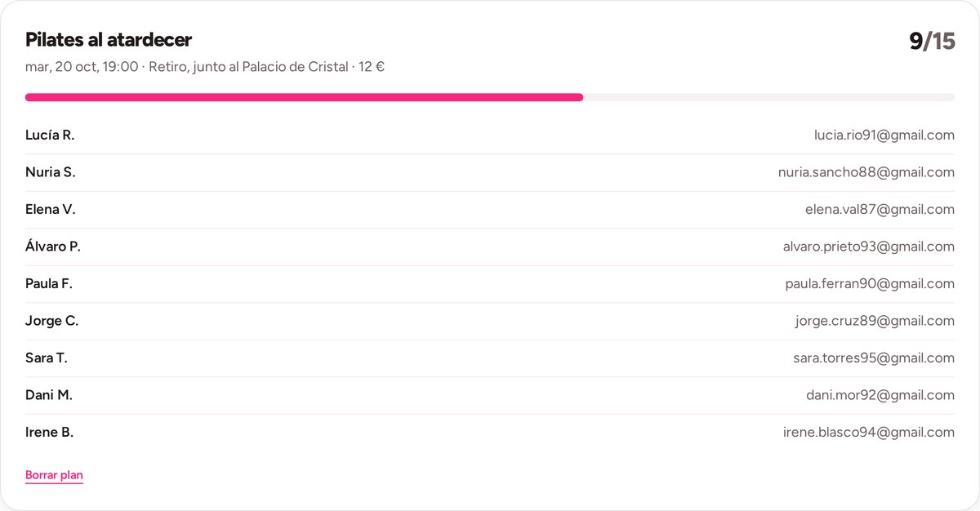Click email sara.torres95@gmail.com
This screenshot has width=980, height=511.
[874, 358]
